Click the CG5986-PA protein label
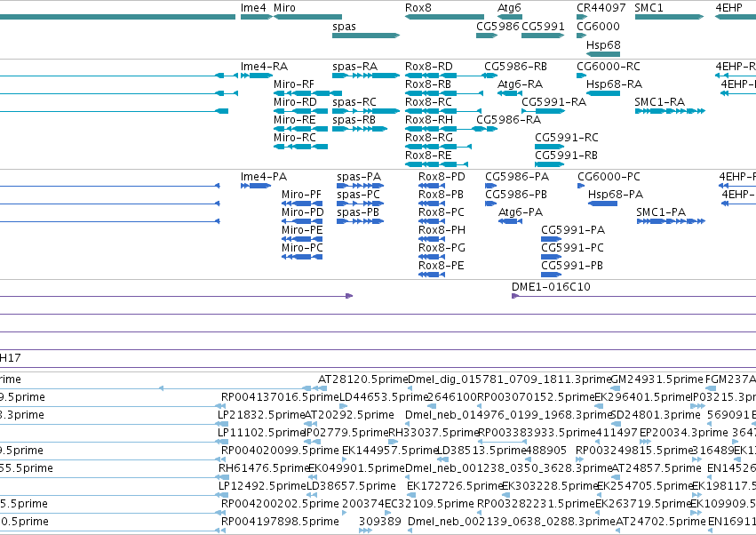This screenshot has width=756, height=535. pyautogui.click(x=517, y=177)
